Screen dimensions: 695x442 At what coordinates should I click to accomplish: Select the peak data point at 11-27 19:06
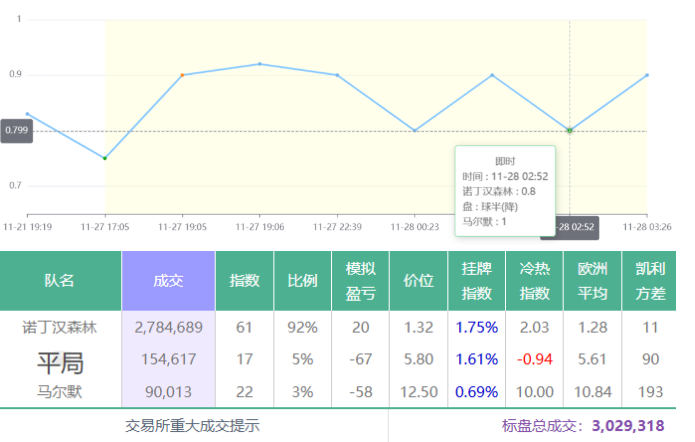pos(260,64)
